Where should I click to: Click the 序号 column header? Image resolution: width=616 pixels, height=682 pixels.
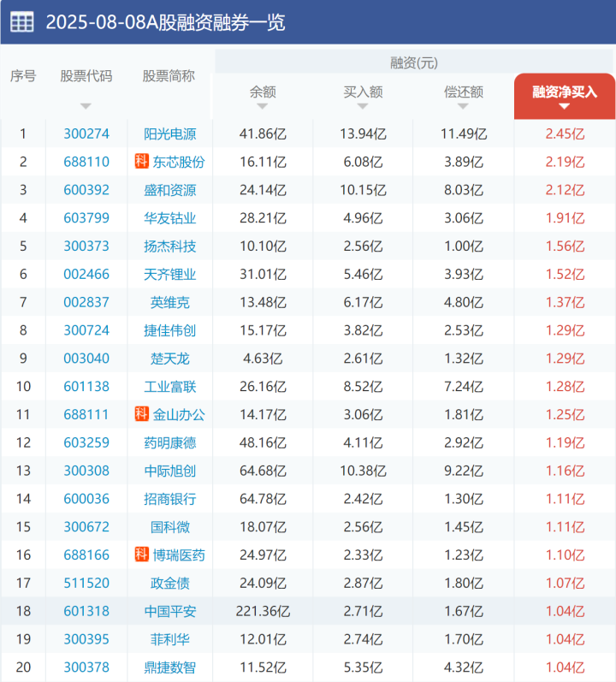pos(23,76)
